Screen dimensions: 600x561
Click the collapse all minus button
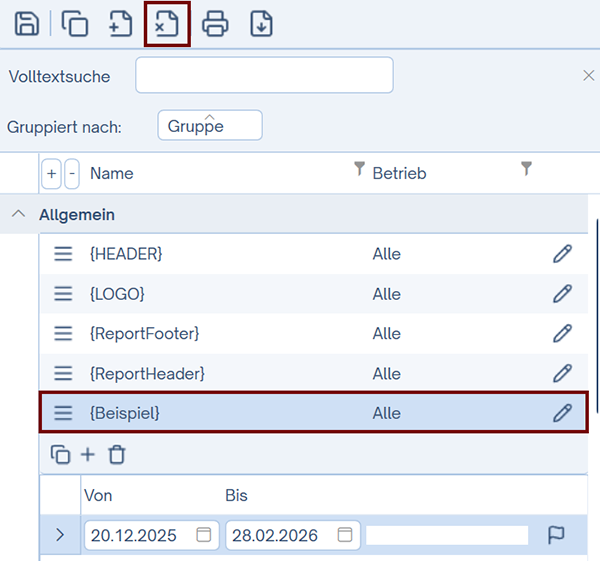[71, 174]
